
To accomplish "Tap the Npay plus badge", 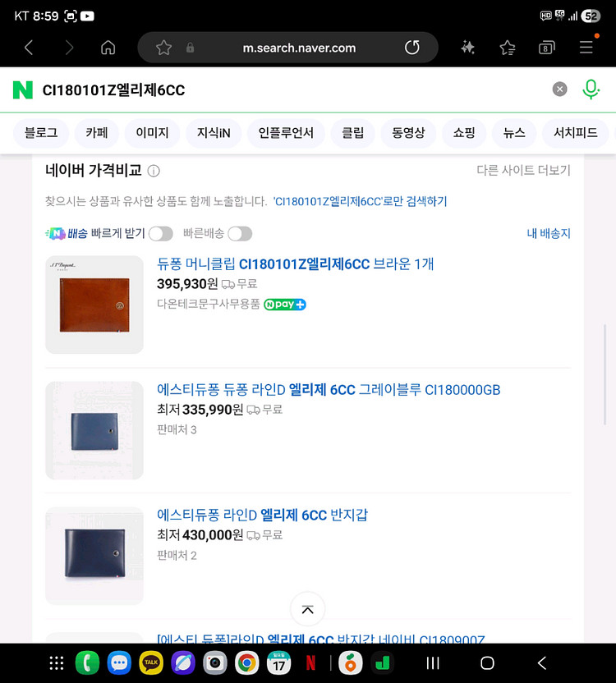I will coord(285,305).
